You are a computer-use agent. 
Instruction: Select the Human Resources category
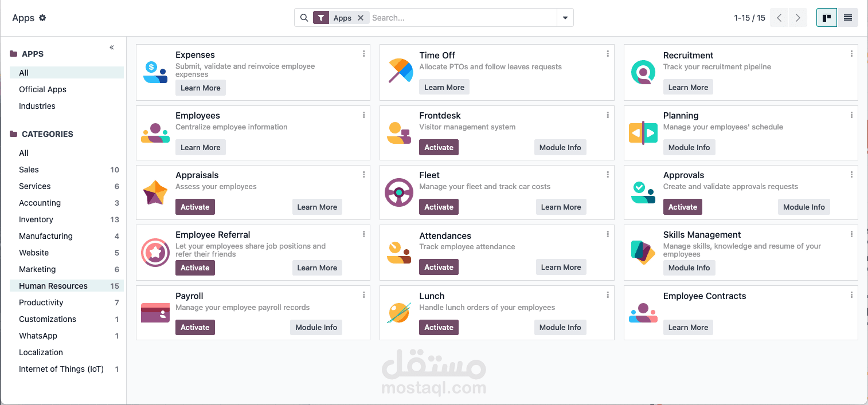pyautogui.click(x=67, y=286)
